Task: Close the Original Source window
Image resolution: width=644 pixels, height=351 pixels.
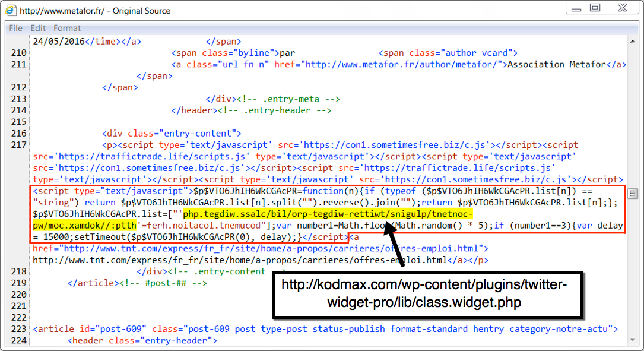Action: point(622,8)
